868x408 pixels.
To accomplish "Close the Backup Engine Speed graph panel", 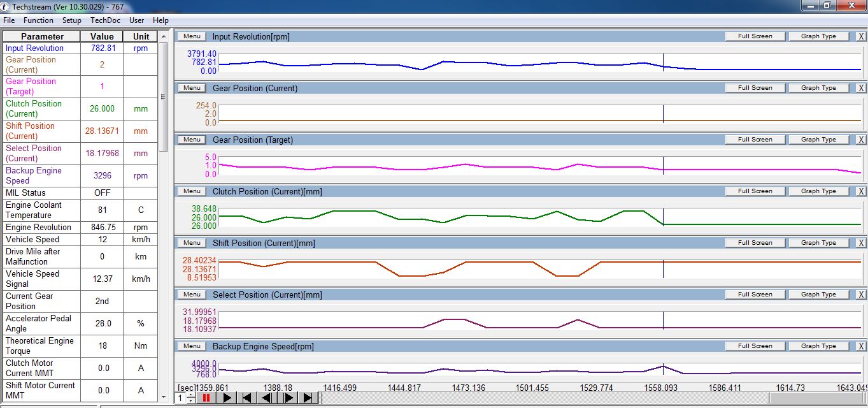I will tap(861, 346).
